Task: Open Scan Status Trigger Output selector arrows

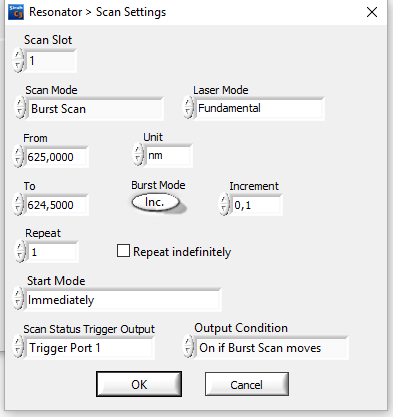Action: pos(18,347)
